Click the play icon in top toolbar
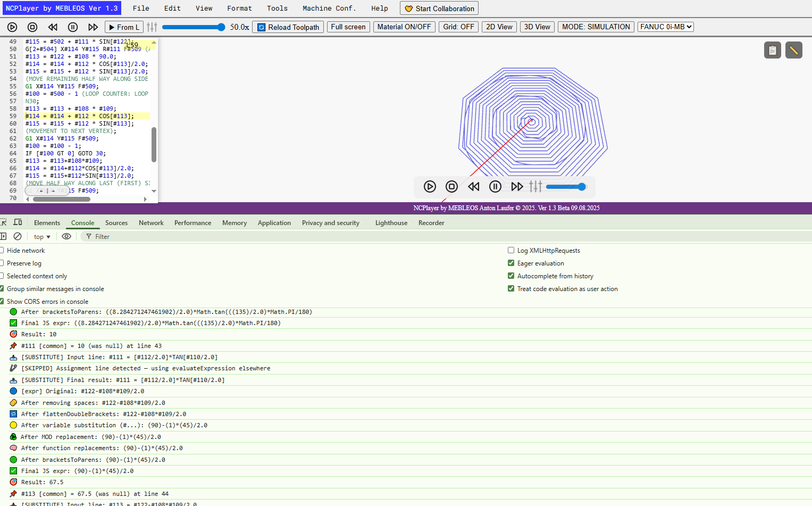Image resolution: width=812 pixels, height=506 pixels. [12, 27]
